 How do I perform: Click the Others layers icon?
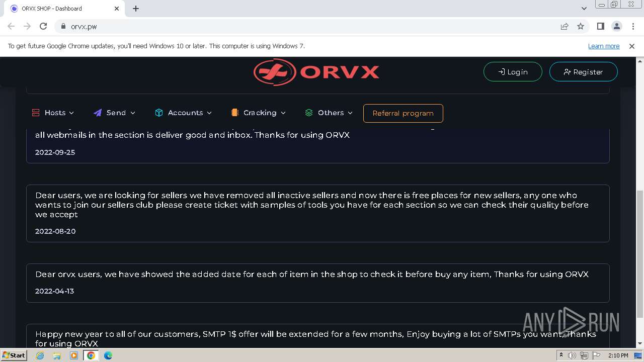tap(309, 113)
